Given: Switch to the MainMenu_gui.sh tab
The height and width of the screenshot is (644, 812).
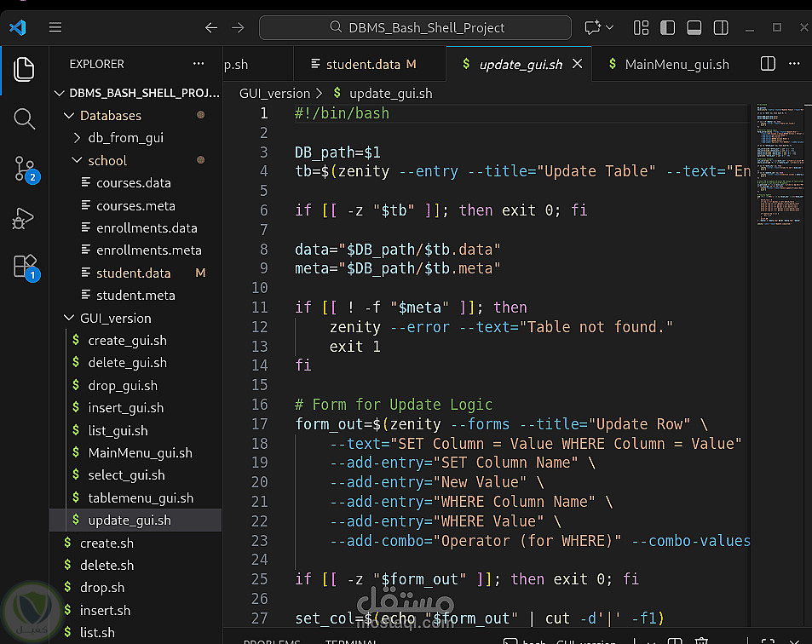Looking at the screenshot, I should tap(677, 64).
